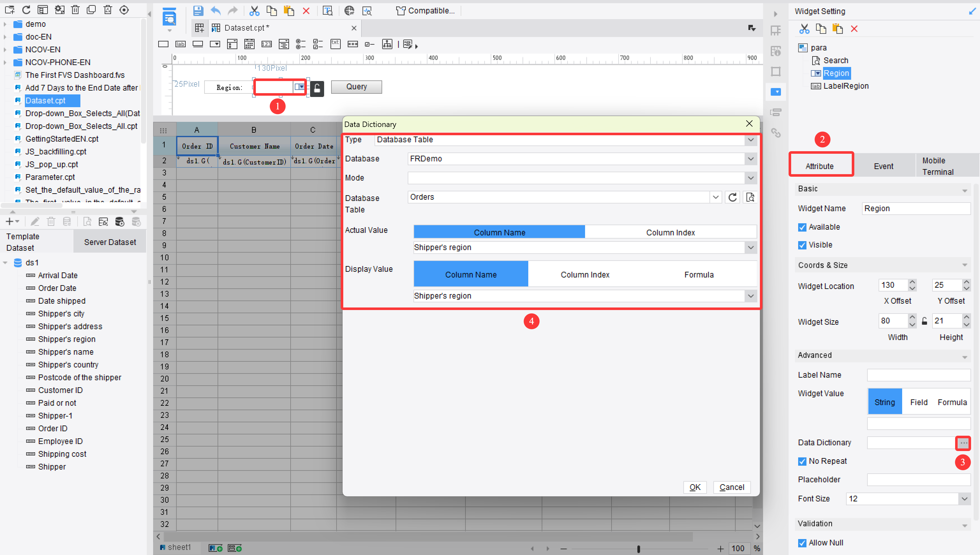Open the Display Value column dropdown
980x555 pixels.
coord(751,296)
